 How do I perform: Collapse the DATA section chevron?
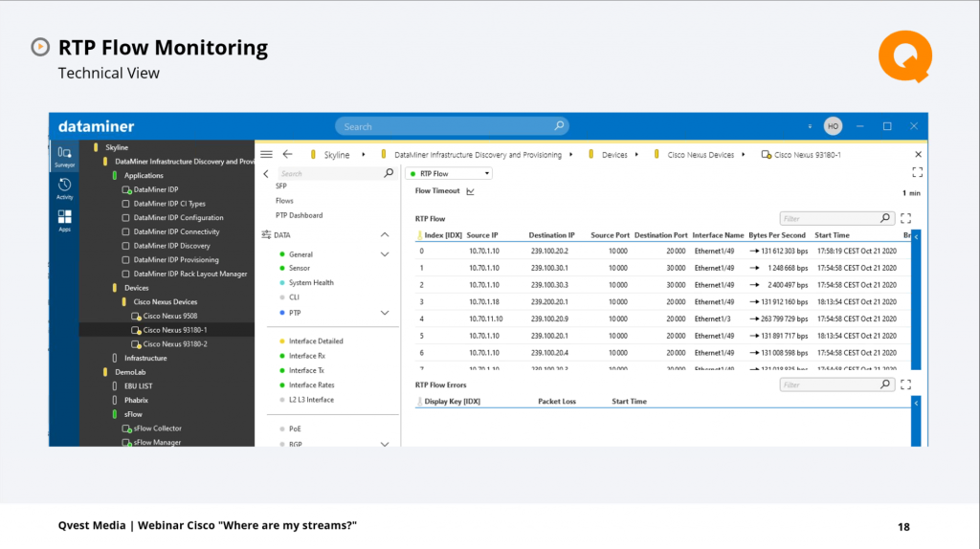click(385, 235)
